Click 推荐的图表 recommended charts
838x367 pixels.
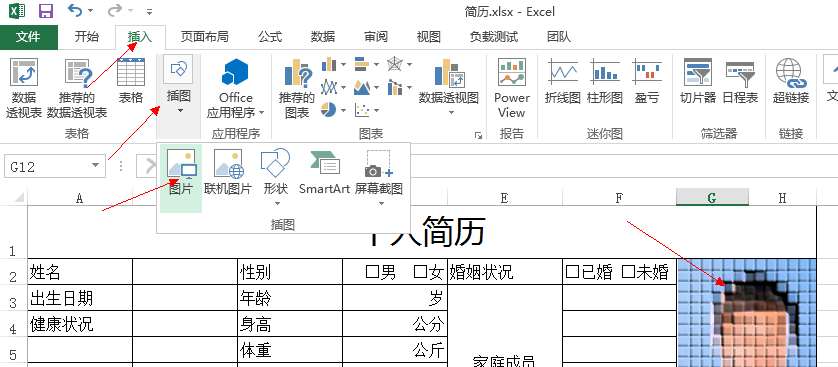(297, 88)
